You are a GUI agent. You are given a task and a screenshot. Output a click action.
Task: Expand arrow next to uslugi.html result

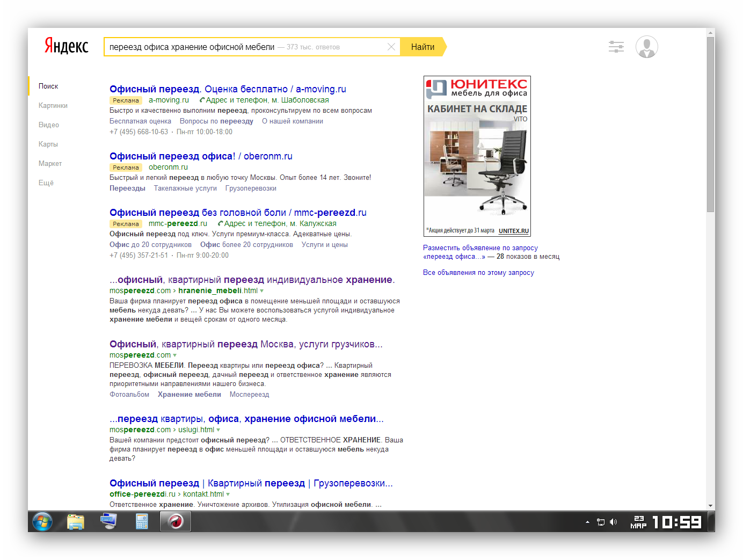218,430
